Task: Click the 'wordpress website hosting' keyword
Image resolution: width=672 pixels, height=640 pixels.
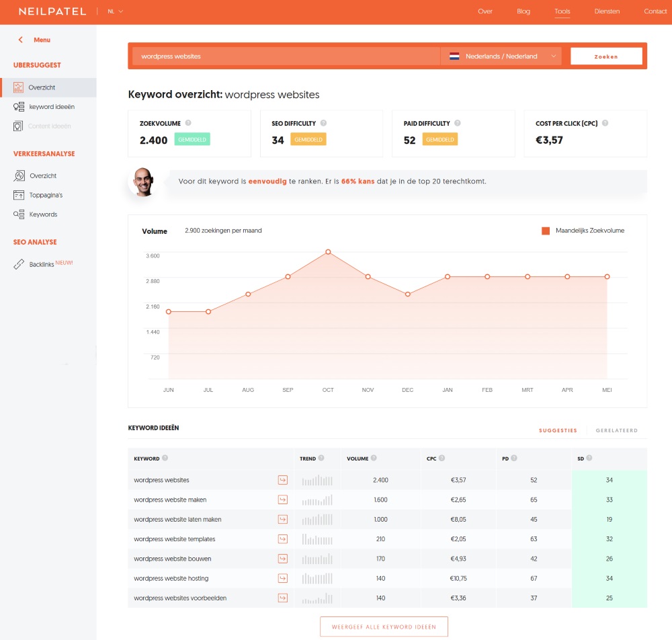Action: (171, 579)
